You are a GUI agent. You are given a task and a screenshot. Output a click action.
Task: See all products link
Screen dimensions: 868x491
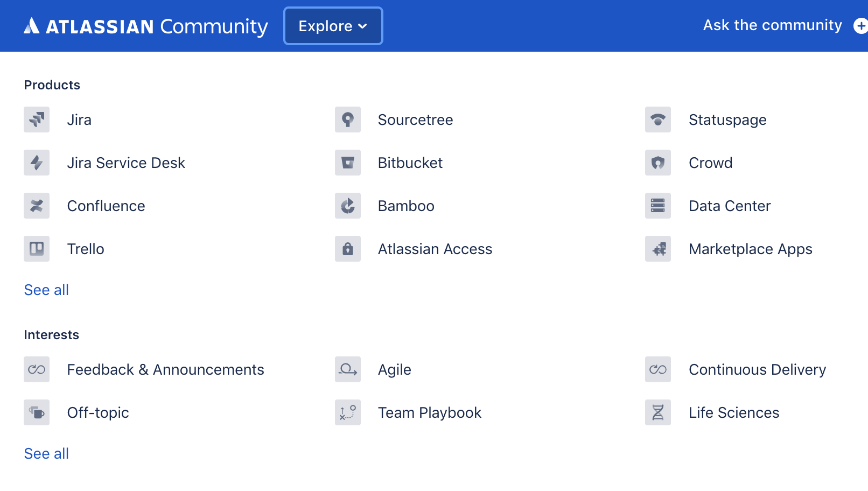(46, 290)
